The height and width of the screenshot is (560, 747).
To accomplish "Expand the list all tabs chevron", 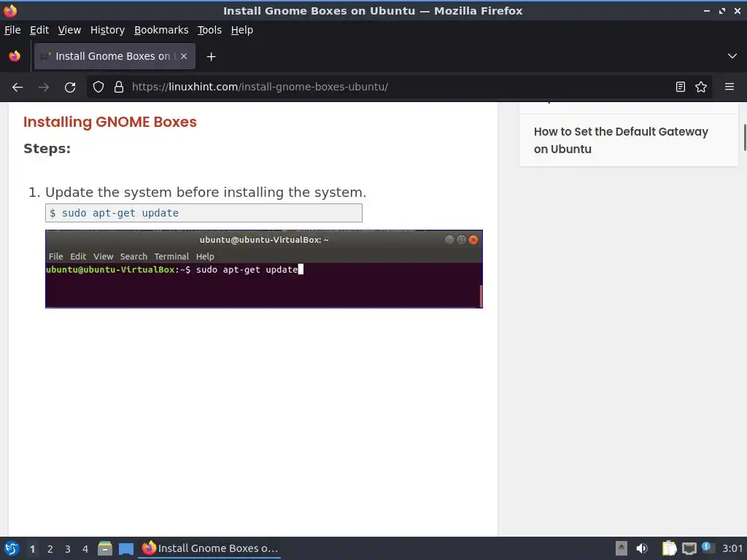I will [732, 56].
